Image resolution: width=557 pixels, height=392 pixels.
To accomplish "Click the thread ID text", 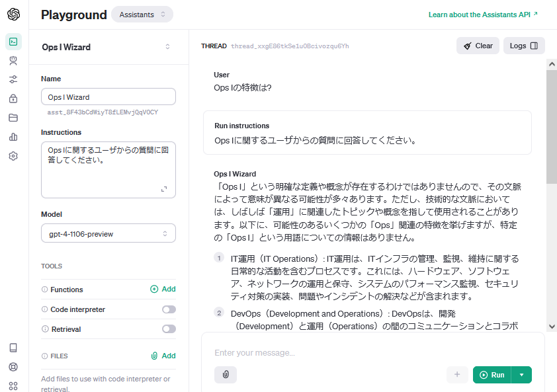I will click(290, 46).
